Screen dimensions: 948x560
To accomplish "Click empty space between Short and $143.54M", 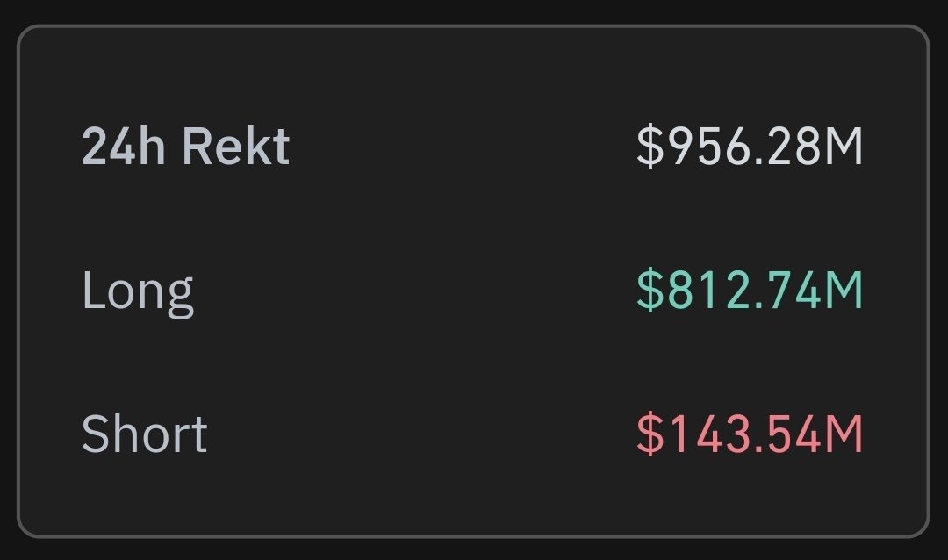I will click(x=422, y=434).
